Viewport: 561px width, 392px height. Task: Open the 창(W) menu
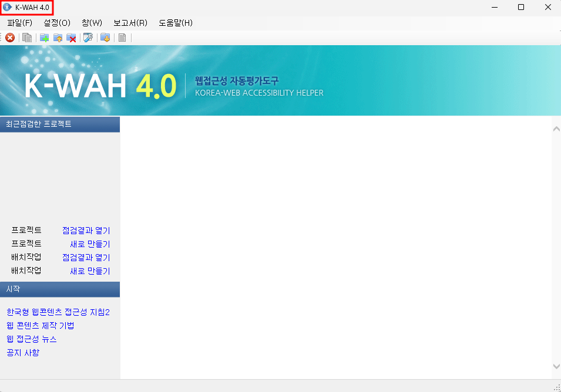(x=92, y=23)
